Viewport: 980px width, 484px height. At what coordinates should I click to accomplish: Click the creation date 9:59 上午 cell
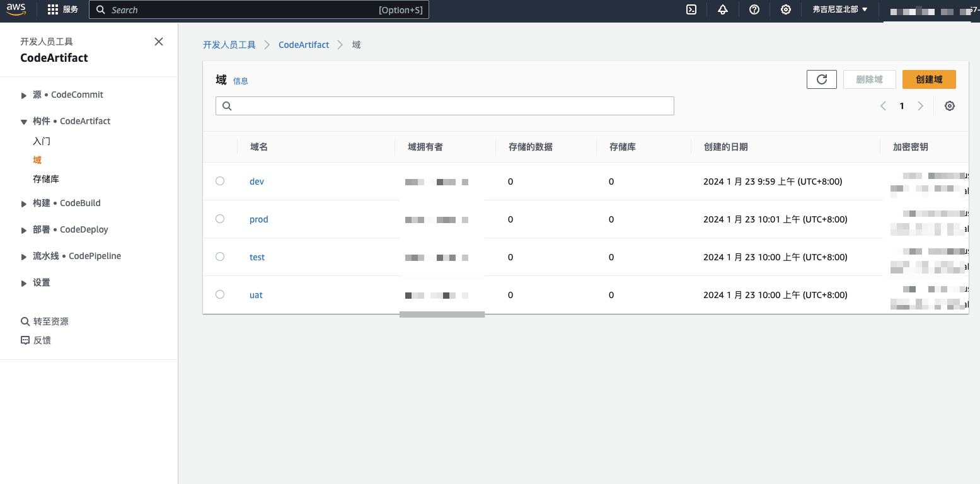(773, 181)
